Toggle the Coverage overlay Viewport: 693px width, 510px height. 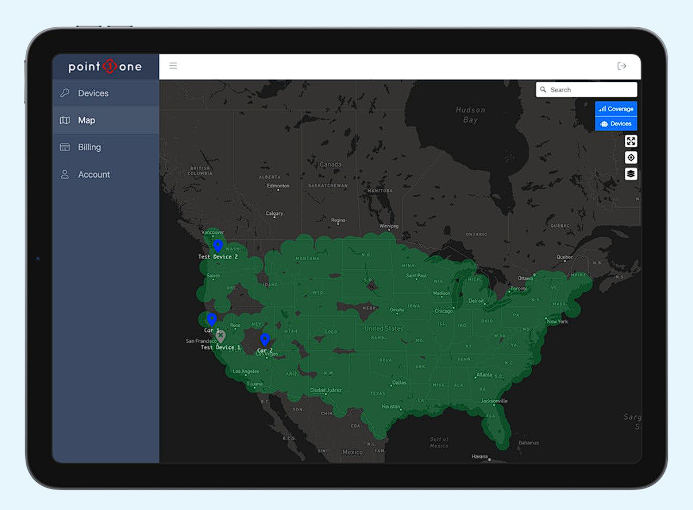tap(616, 108)
